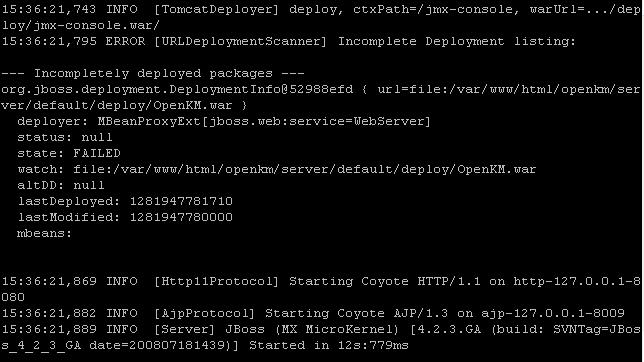Click the AjpProtocol log tag
The width and height of the screenshot is (644, 362).
pos(204,314)
